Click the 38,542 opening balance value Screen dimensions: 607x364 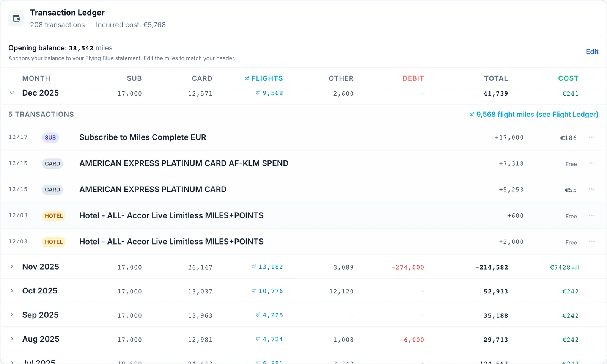[x=81, y=48]
